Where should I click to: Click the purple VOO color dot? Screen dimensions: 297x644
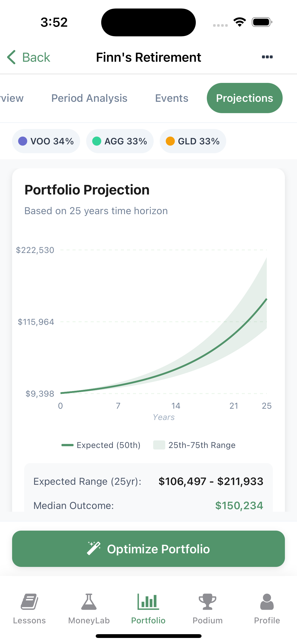tap(23, 141)
